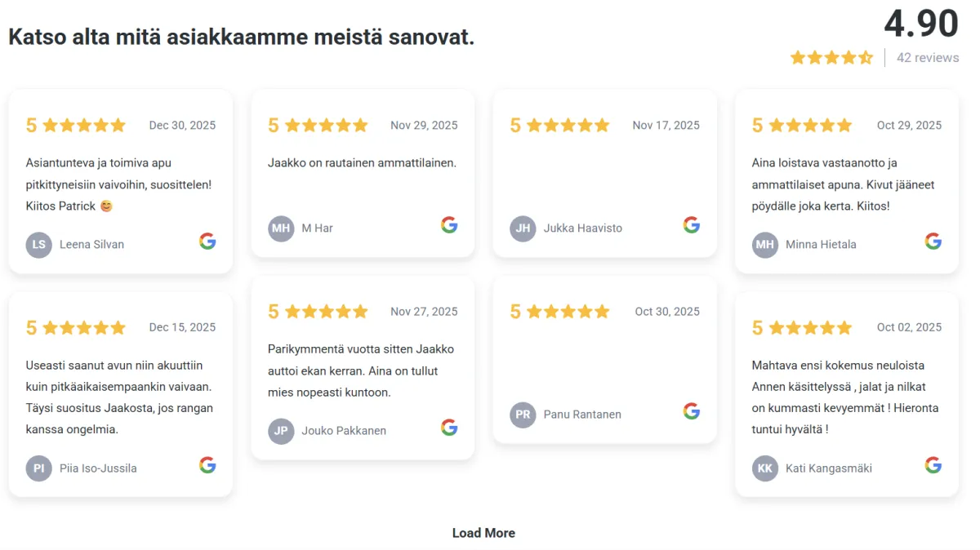Click Google icon on Leena Silvan's review
This screenshot has height=550, width=980.
(207, 241)
